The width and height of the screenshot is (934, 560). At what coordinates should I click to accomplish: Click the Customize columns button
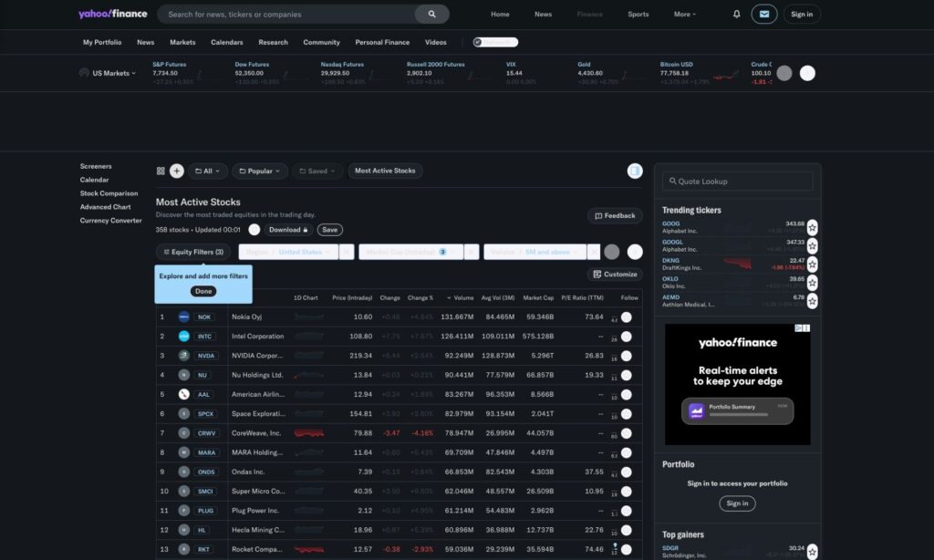pyautogui.click(x=615, y=275)
